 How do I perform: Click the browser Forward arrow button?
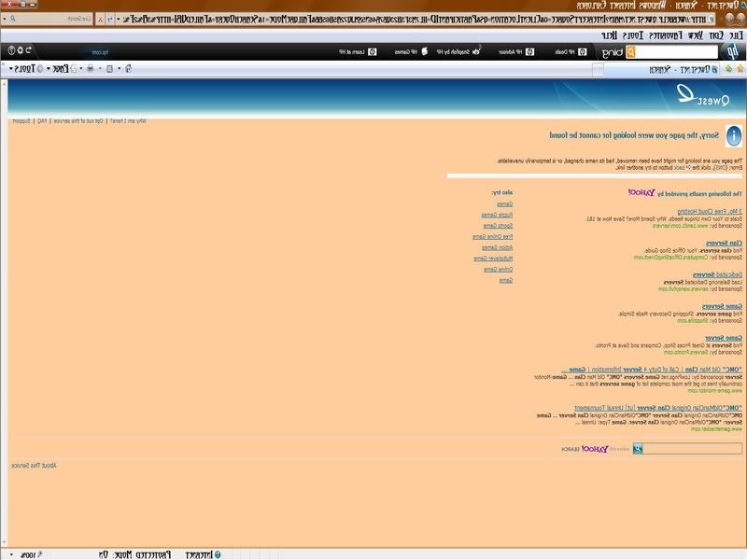(x=729, y=19)
